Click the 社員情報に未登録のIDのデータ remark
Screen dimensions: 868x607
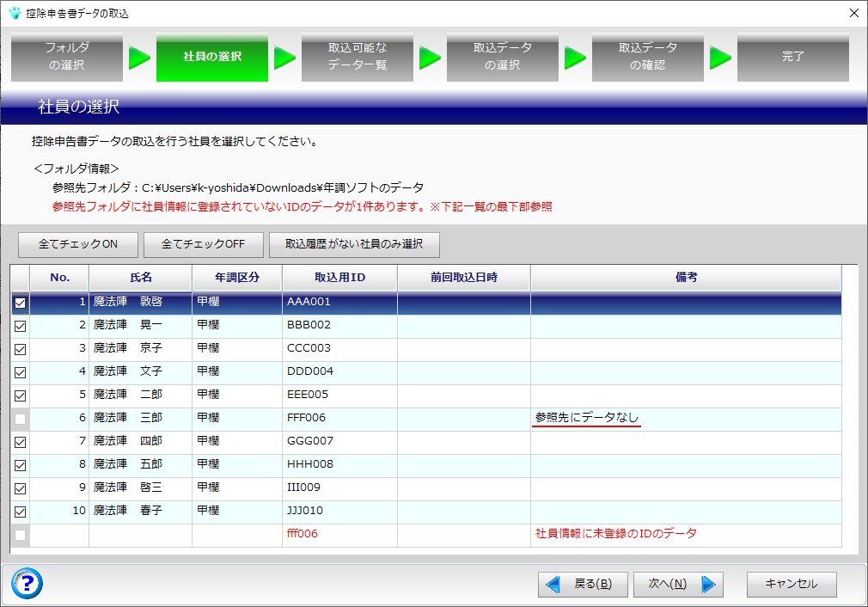click(615, 534)
